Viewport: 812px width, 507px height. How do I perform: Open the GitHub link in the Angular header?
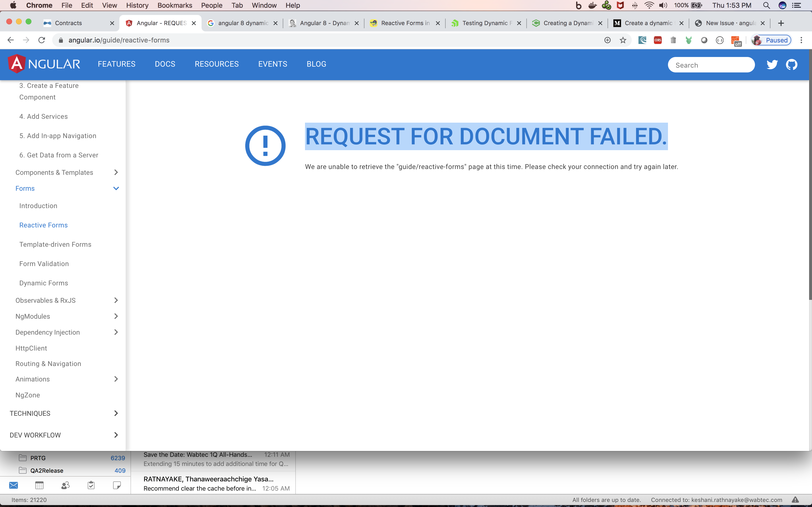pyautogui.click(x=791, y=64)
